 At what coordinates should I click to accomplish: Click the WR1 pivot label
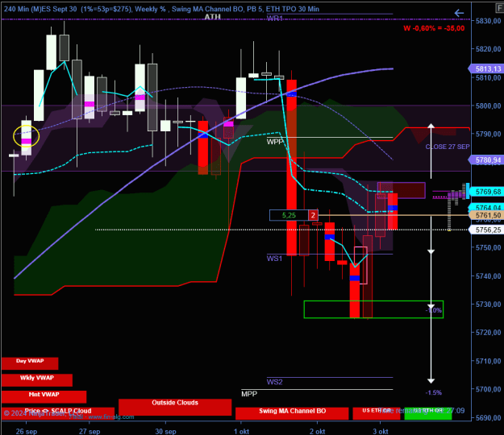coord(274,19)
